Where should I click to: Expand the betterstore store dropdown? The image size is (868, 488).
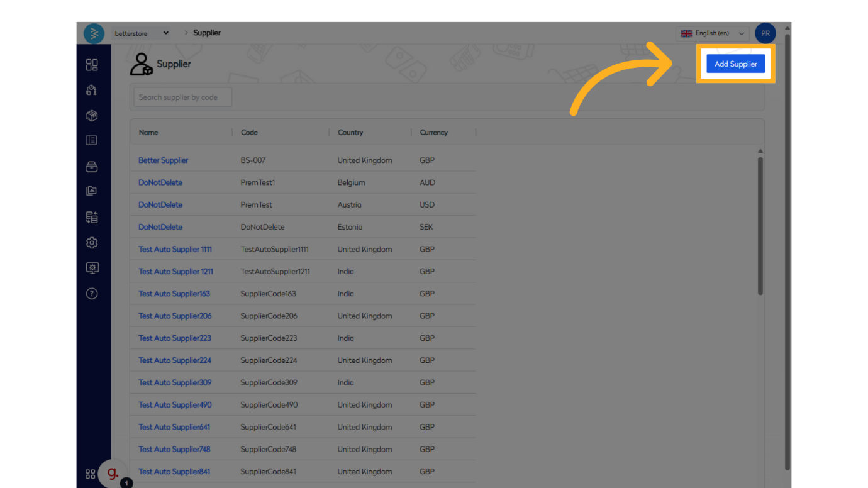[142, 33]
